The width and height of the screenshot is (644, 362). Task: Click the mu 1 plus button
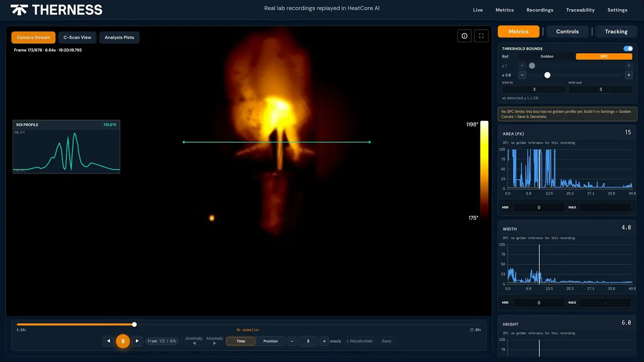[628, 65]
